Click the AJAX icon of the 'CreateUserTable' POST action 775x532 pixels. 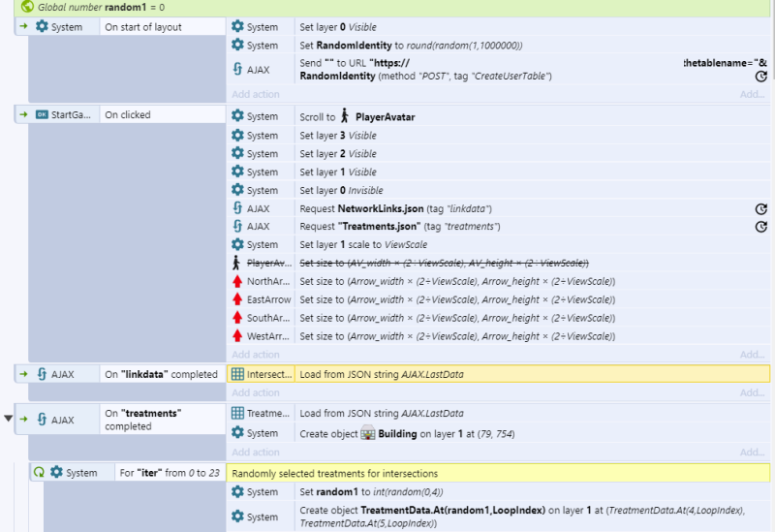click(237, 69)
